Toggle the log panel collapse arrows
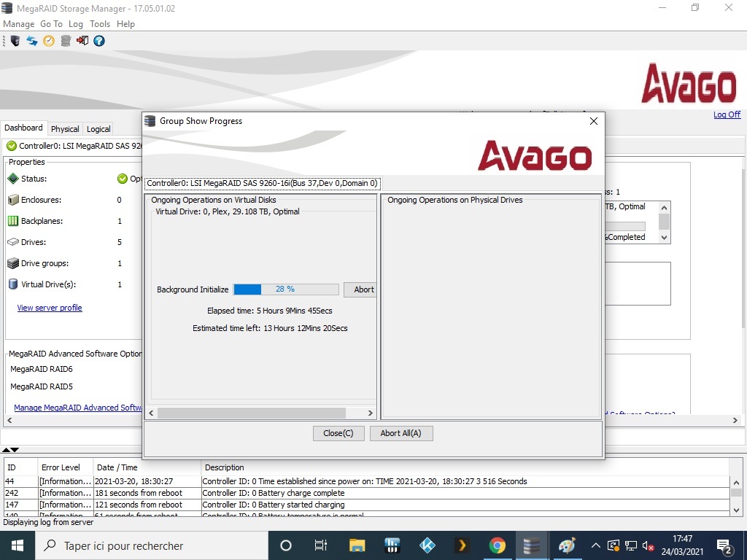This screenshot has width=747, height=560. coord(10,449)
